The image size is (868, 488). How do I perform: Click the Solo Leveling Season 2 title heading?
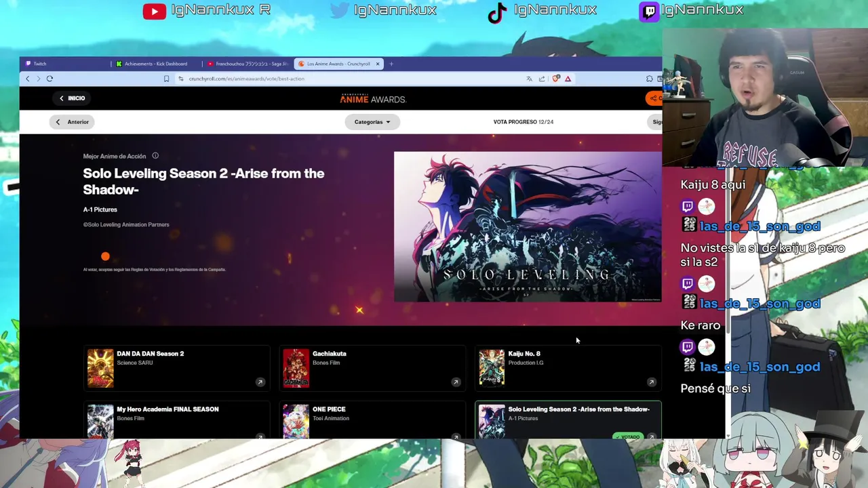pyautogui.click(x=203, y=182)
